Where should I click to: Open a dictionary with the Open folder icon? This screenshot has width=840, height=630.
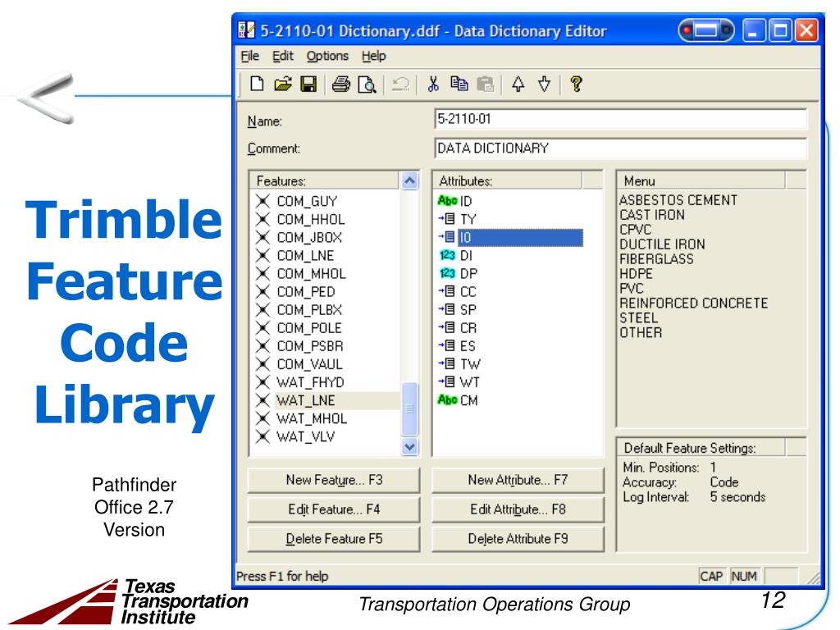(x=283, y=84)
